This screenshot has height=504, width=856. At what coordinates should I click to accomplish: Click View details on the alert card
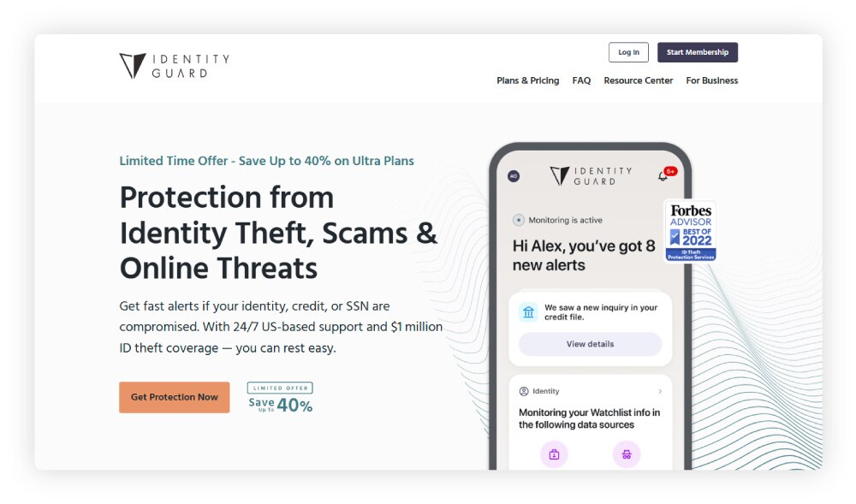589,343
